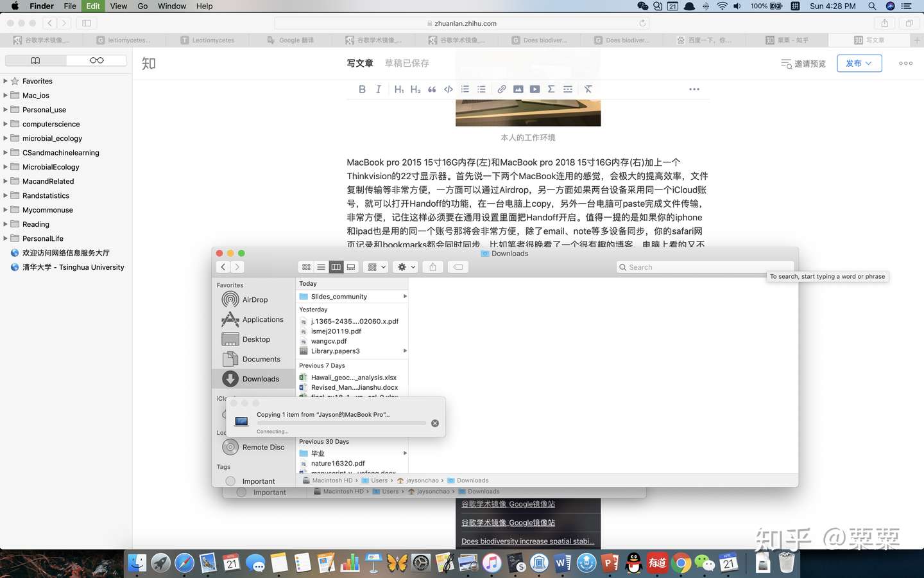The height and width of the screenshot is (578, 924).
Task: Insert a code block in editor
Action: tap(449, 89)
